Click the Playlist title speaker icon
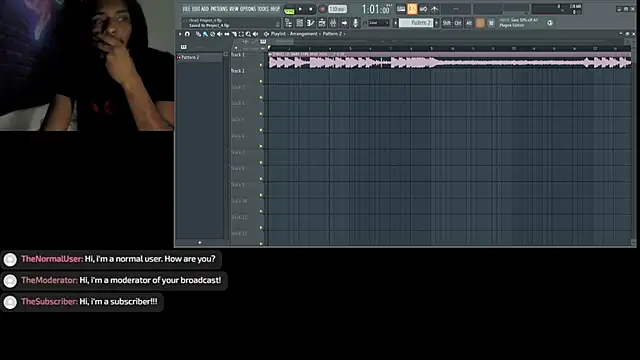The width and height of the screenshot is (640, 360). (x=266, y=34)
